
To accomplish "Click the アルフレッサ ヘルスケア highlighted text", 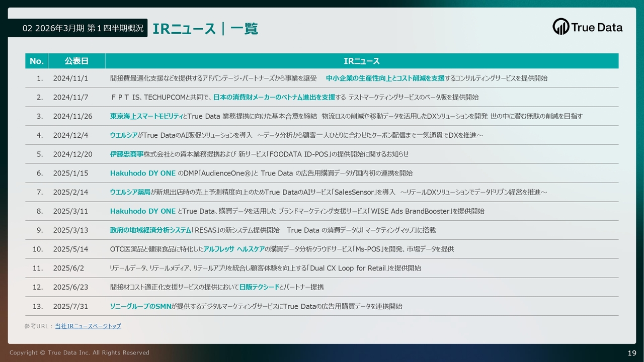I will pyautogui.click(x=234, y=249).
